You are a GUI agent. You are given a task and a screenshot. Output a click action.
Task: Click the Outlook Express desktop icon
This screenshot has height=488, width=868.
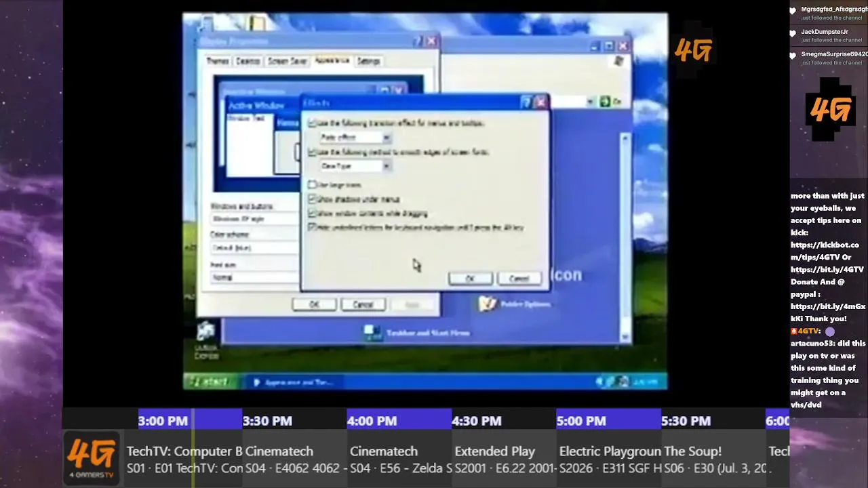[206, 333]
